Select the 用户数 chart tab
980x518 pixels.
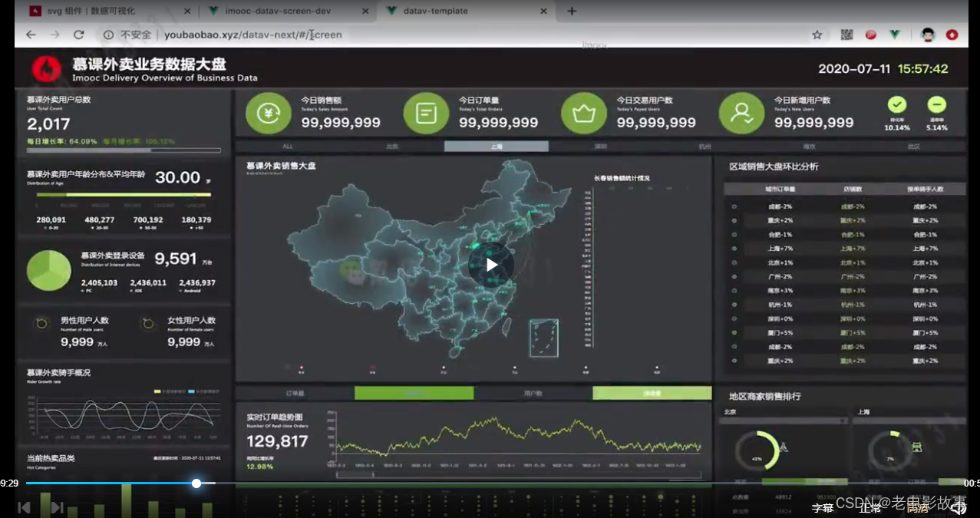point(533,393)
